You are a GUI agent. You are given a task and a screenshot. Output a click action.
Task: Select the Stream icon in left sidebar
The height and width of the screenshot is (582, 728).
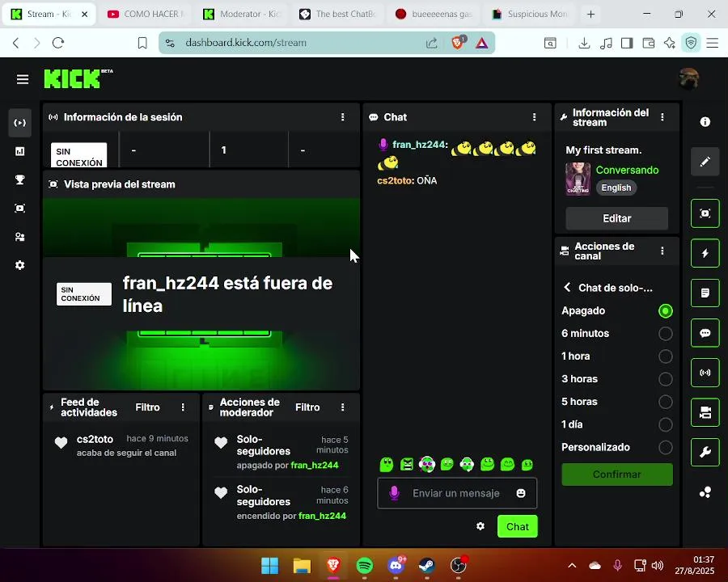click(20, 123)
